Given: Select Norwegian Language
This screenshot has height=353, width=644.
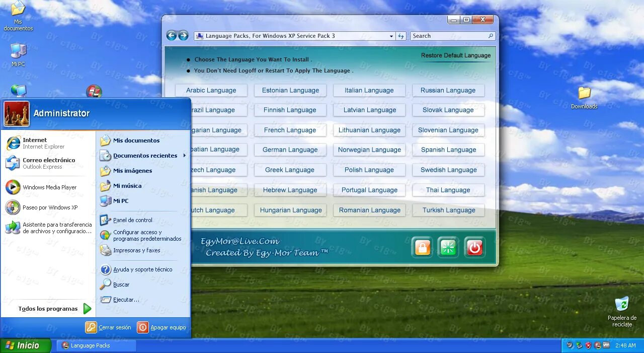Looking at the screenshot, I should click(x=369, y=150).
